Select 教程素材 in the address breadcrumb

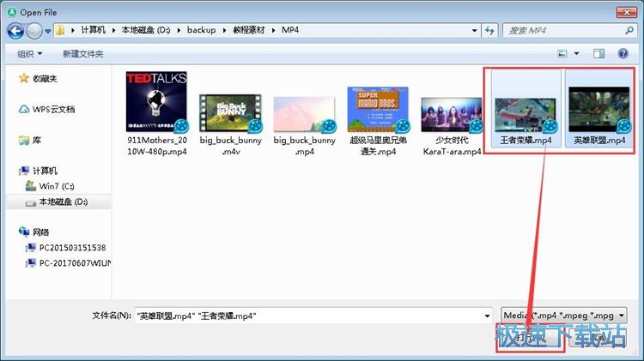click(249, 30)
